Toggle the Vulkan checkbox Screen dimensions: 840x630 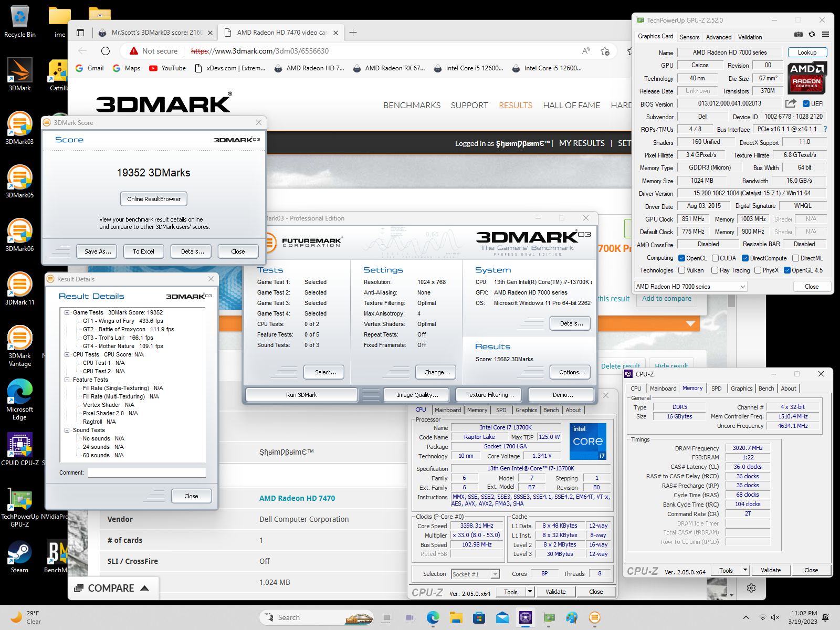tap(681, 270)
